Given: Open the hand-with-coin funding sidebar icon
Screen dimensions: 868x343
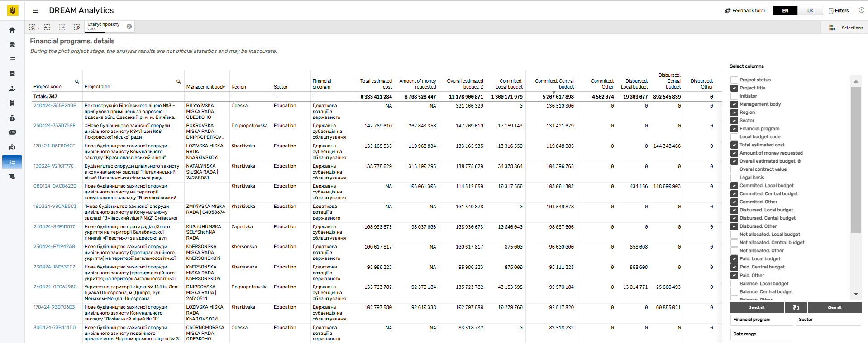Looking at the screenshot, I should coord(12,89).
